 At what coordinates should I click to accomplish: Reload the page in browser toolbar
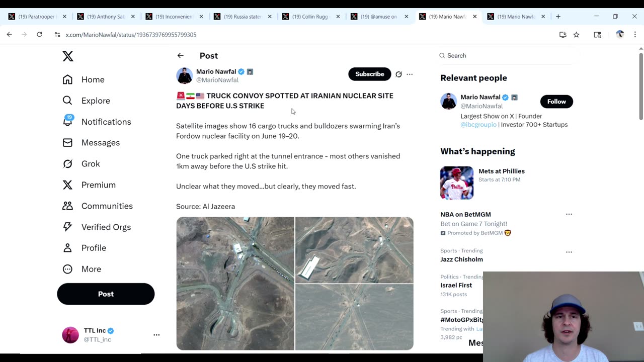pos(39,35)
